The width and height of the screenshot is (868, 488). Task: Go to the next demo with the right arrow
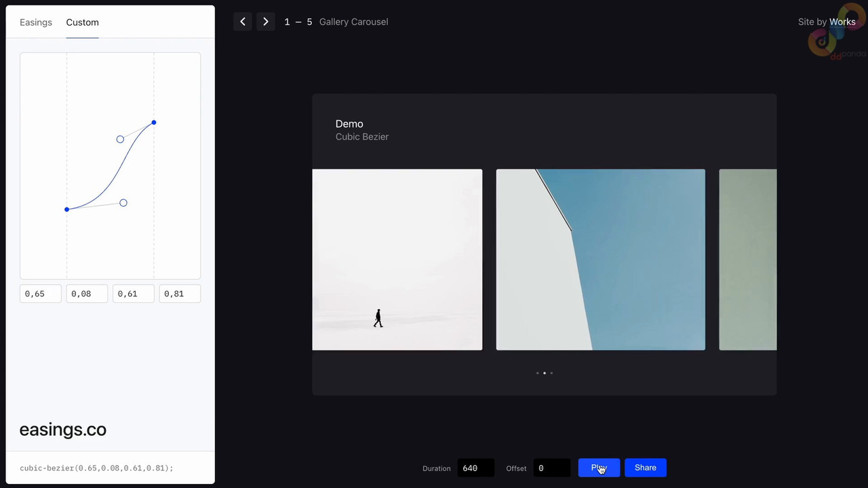[x=266, y=22]
